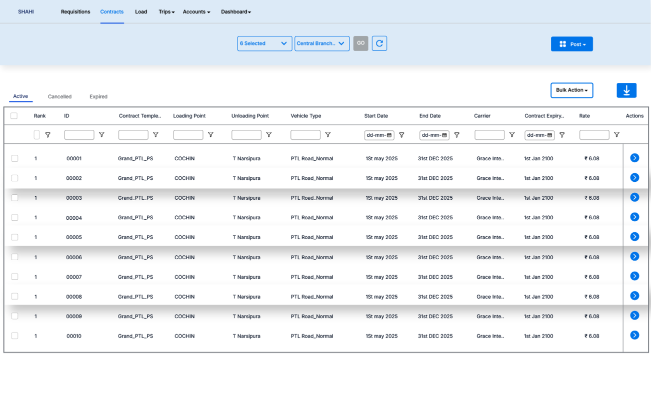Screen dimensions: 651x400
Task: Click action arrow for contract 00010
Action: coord(634,335)
